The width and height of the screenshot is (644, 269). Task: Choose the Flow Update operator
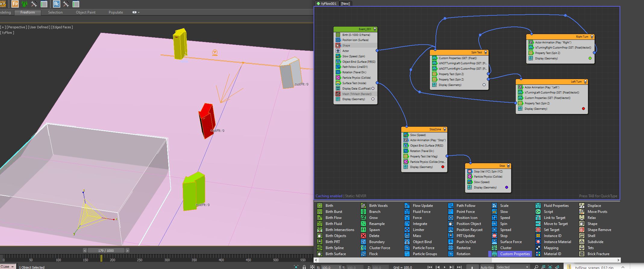(x=423, y=205)
